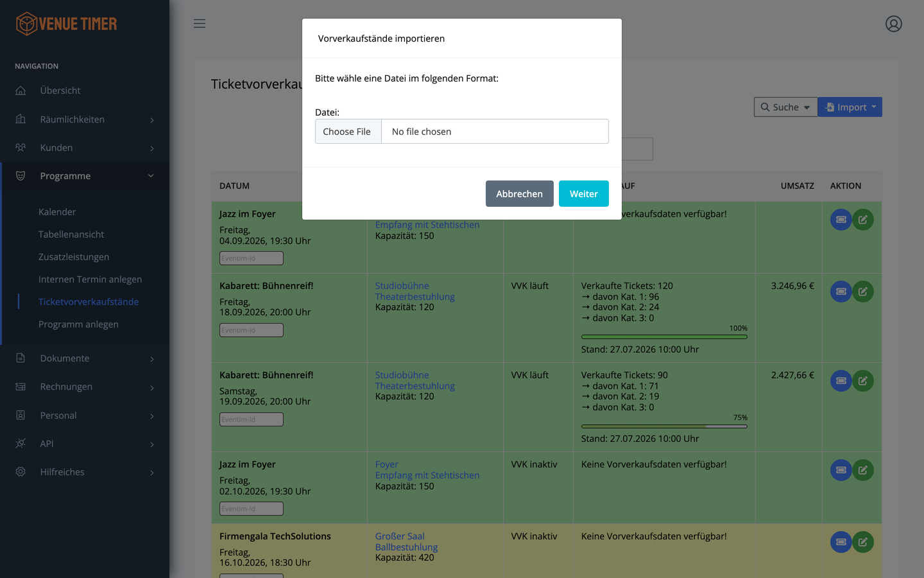924x578 pixels.
Task: Click edit icon for Kabarett 19.09.2026
Action: click(863, 381)
